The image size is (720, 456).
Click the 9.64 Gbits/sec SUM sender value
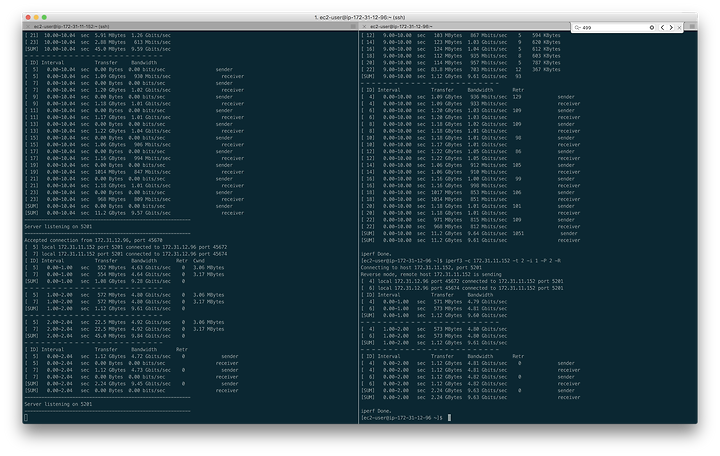point(487,233)
